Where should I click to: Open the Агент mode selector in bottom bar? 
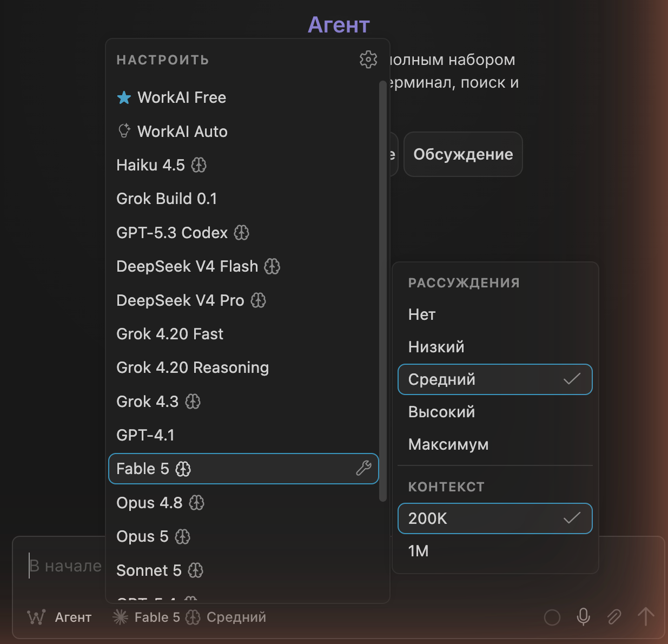pos(59,617)
